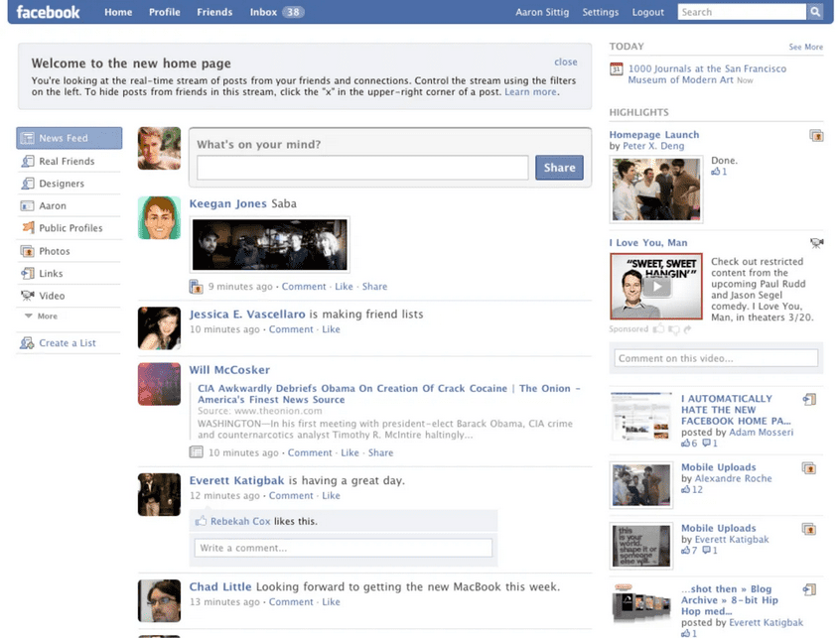
Task: Click the Create a List icon
Action: (x=27, y=342)
